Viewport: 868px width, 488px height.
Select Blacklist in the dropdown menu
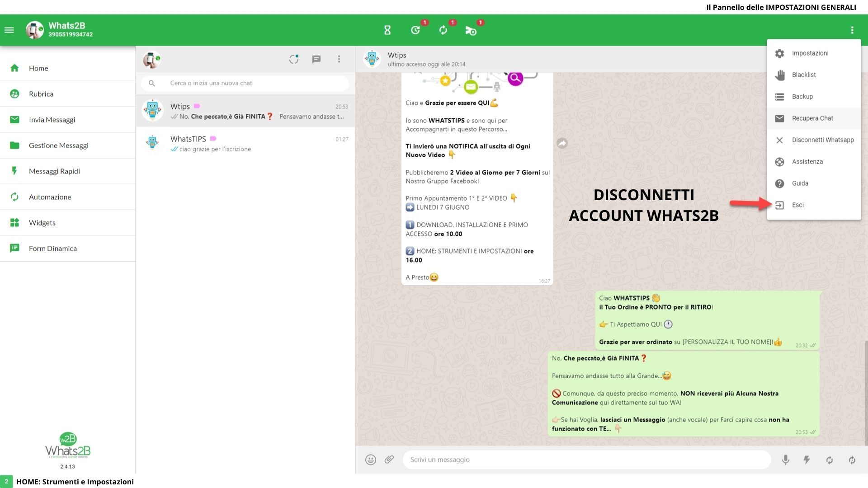tap(814, 75)
